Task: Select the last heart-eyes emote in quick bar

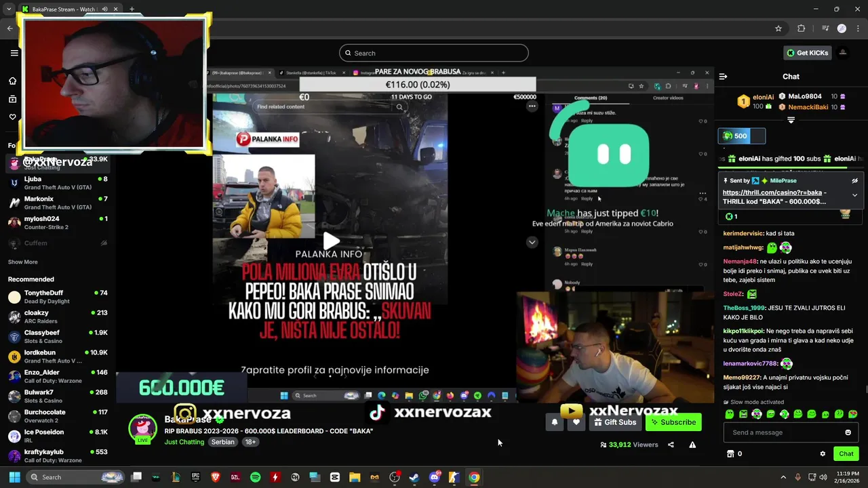Action: coord(853,414)
